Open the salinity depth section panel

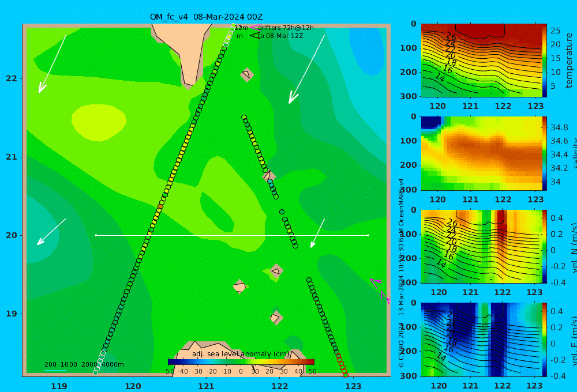coord(482,153)
